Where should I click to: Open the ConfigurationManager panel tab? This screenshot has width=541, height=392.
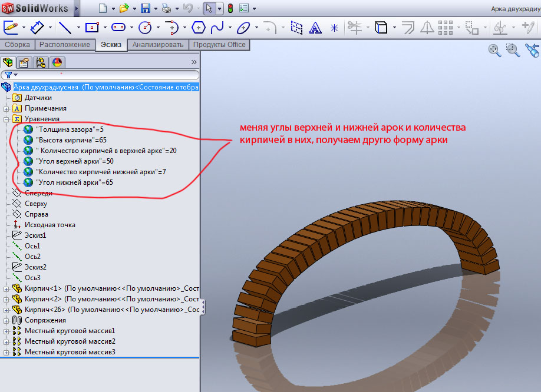point(41,62)
